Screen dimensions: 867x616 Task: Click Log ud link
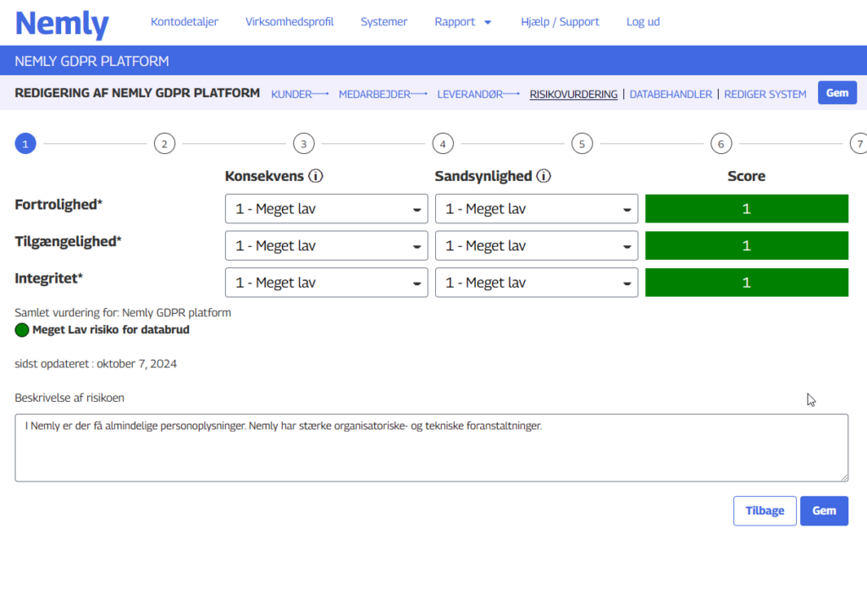click(x=643, y=22)
